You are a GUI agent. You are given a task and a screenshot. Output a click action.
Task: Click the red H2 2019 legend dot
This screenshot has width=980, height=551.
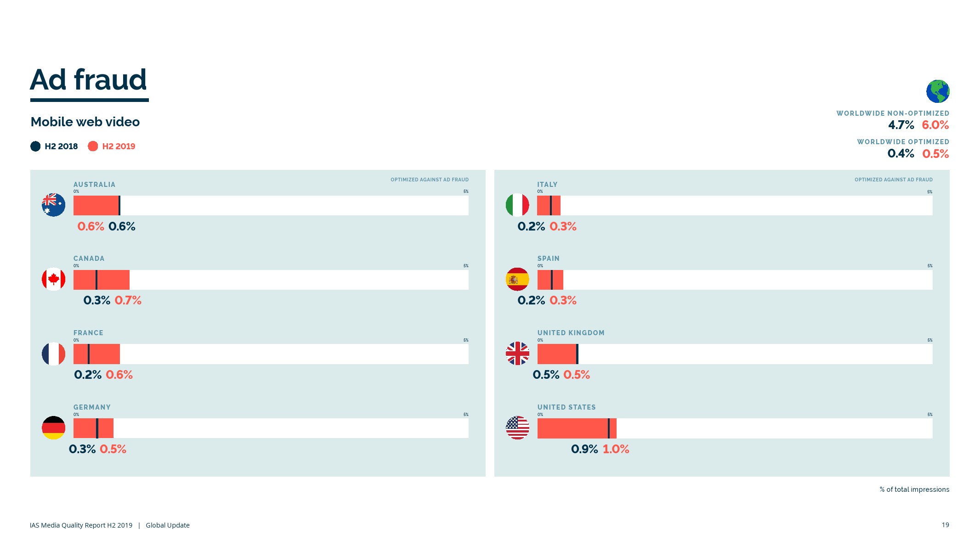tap(93, 146)
